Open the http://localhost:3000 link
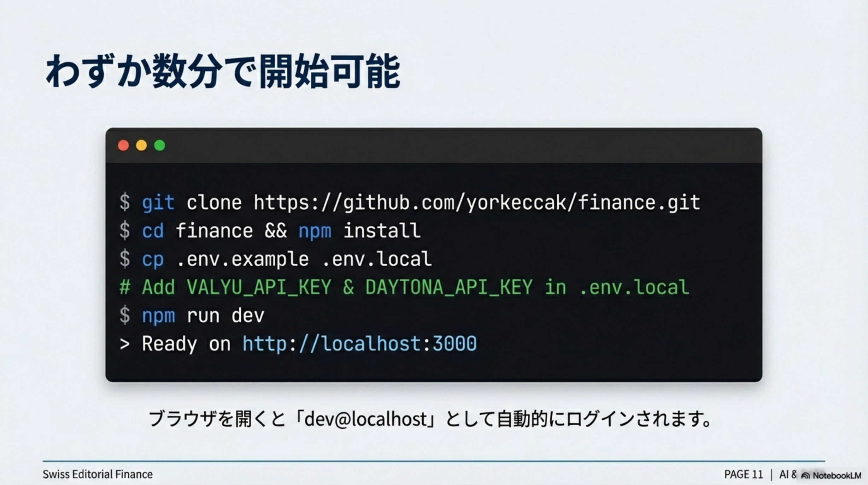868x485 pixels. (x=360, y=344)
